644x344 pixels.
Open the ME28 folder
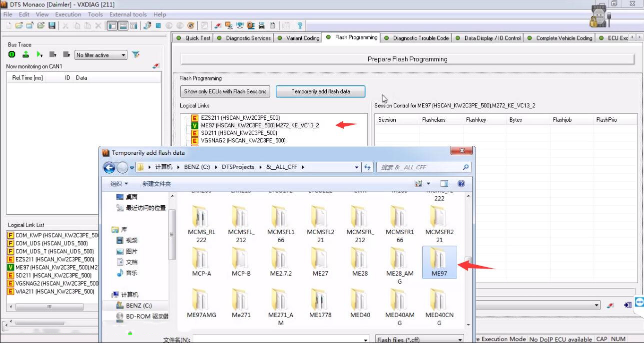coord(360,262)
